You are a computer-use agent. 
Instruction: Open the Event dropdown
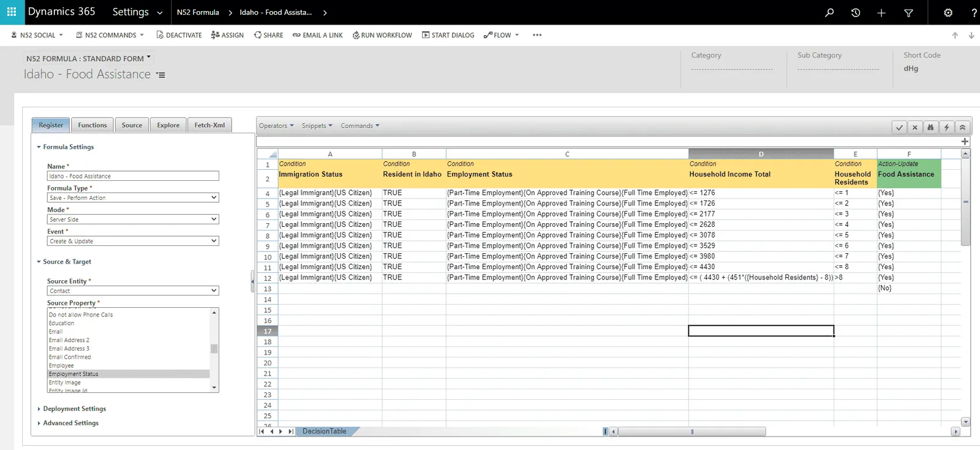[133, 241]
